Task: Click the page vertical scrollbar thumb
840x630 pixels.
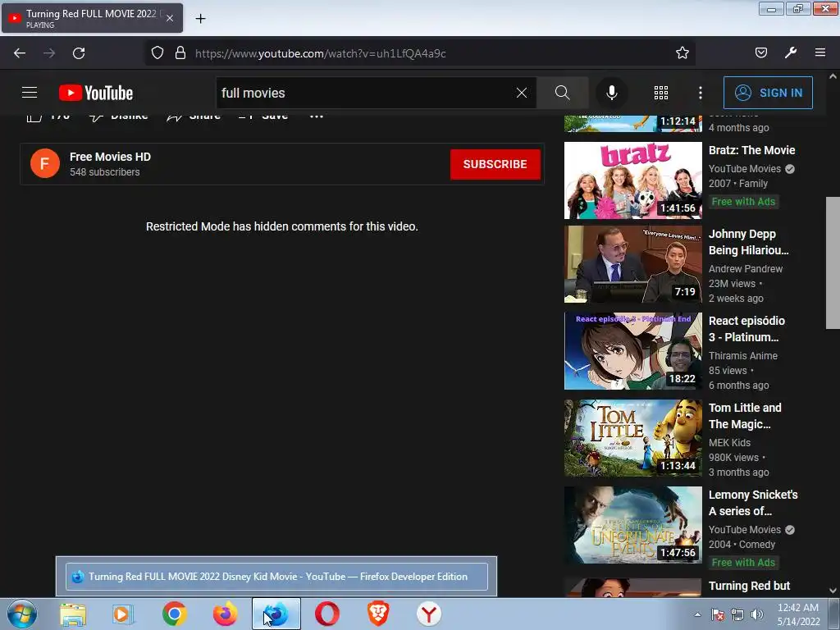Action: 833,263
